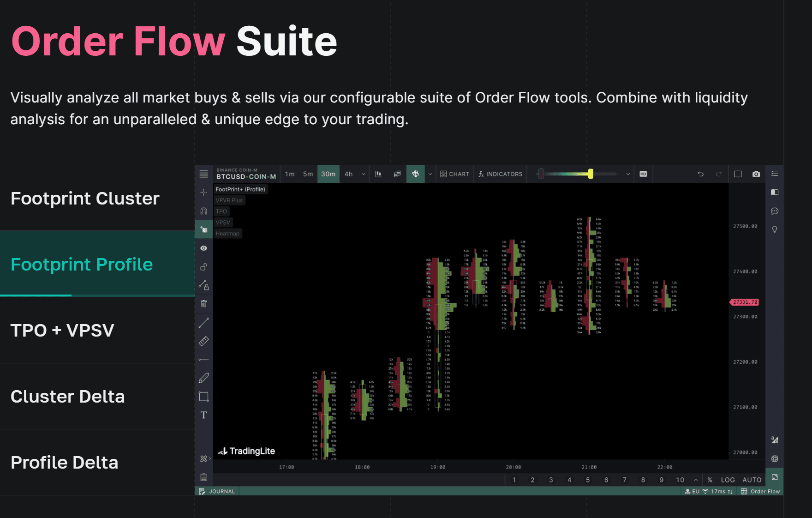Select the candlestick chart type icon

(x=378, y=174)
